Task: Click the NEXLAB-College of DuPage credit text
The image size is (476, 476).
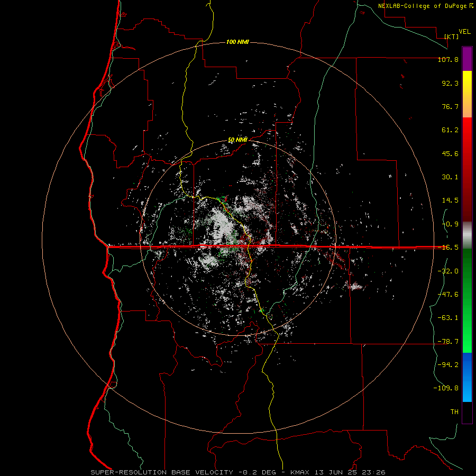Action: 426,6
